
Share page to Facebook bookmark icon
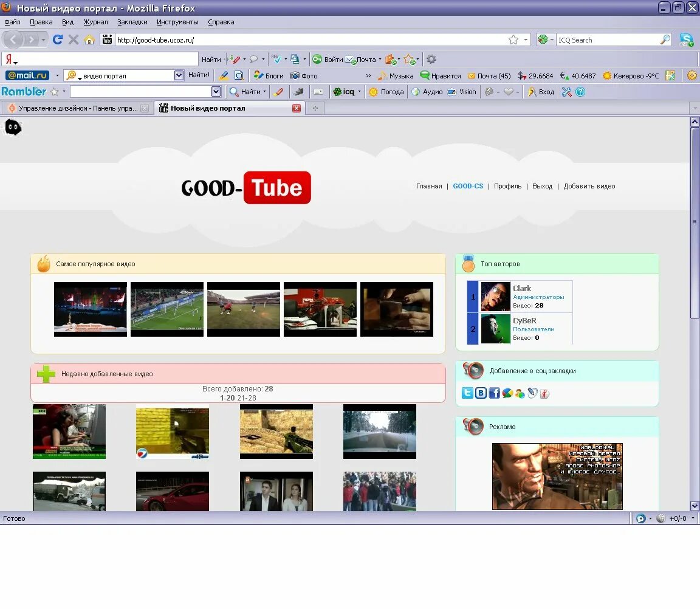tap(494, 393)
